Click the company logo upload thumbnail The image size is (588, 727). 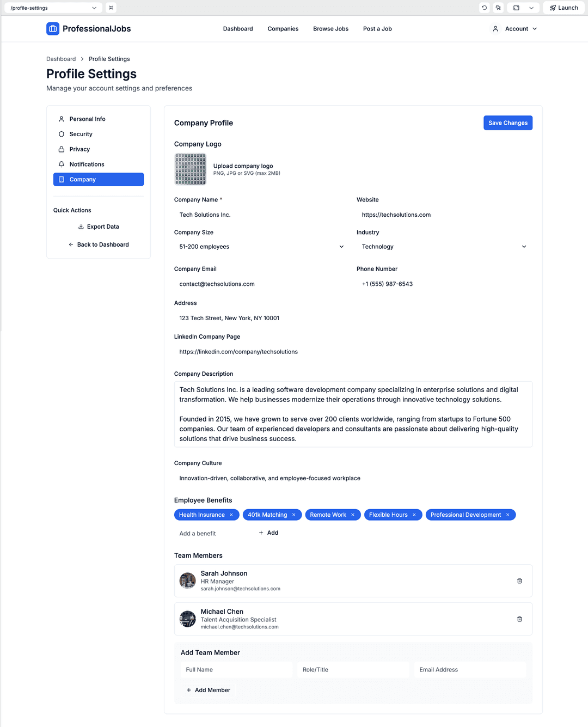[191, 169]
